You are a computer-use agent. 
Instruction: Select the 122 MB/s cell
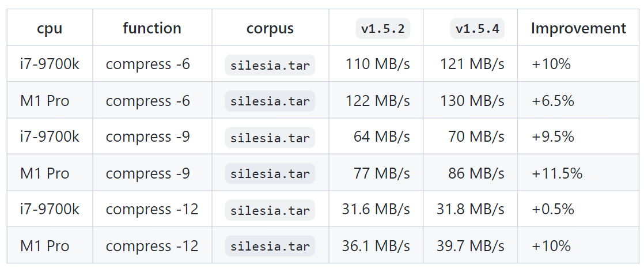coord(378,101)
